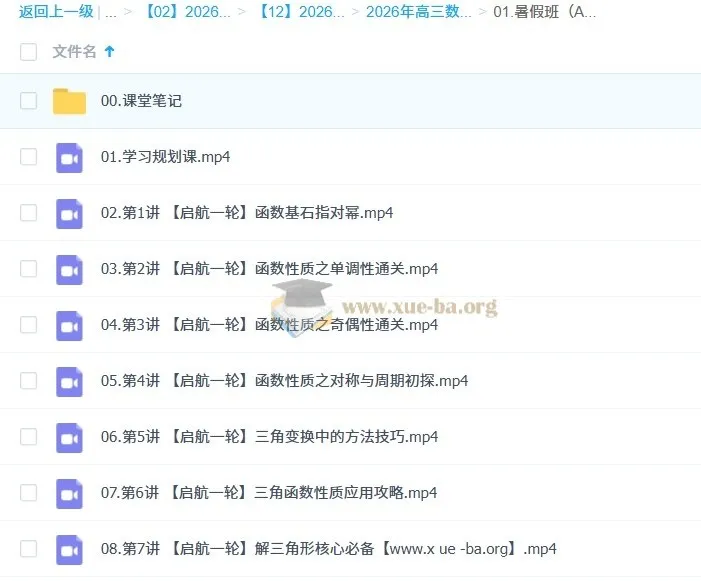Open file 05.第4讲 函数性质之对称与周期初探.mp4
Viewport: 701px width, 581px height.
[x=284, y=381]
